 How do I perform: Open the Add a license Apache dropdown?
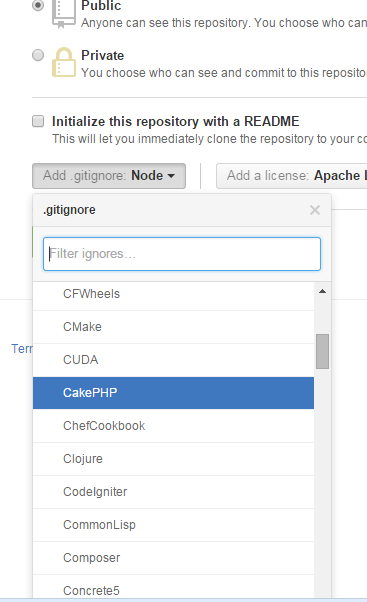click(292, 176)
